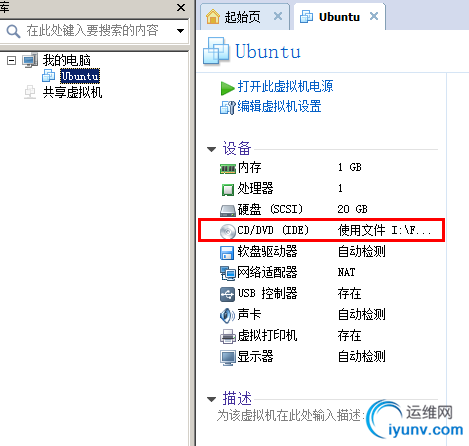Select 我的电脑 in the library tree
Image resolution: width=469 pixels, height=446 pixels.
pyautogui.click(x=66, y=60)
